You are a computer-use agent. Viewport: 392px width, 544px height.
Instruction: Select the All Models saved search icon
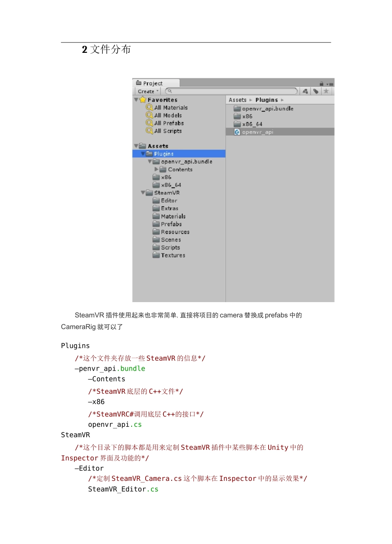[149, 115]
